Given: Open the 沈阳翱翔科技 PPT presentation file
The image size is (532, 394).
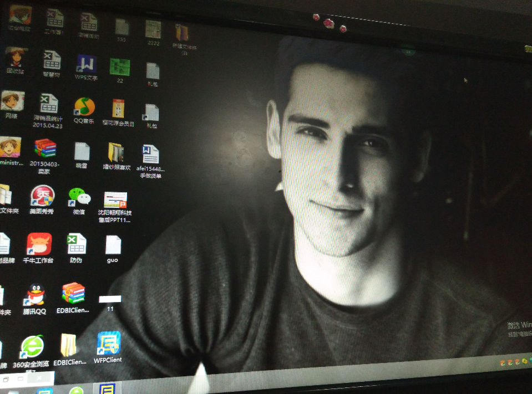Looking at the screenshot, I should (x=115, y=199).
